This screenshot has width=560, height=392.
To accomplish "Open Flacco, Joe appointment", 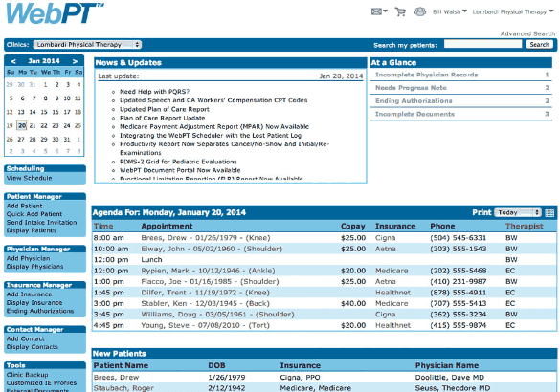I will pyautogui.click(x=210, y=282).
